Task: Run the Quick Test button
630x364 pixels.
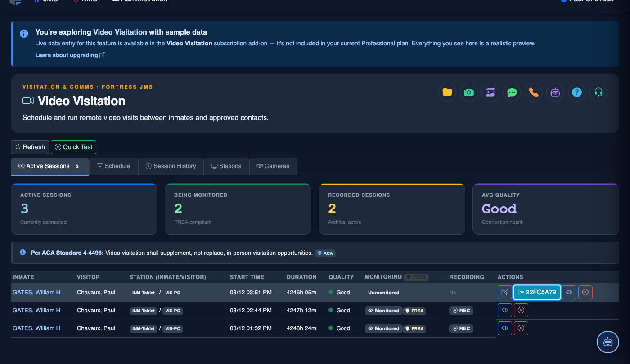Action: point(73,147)
